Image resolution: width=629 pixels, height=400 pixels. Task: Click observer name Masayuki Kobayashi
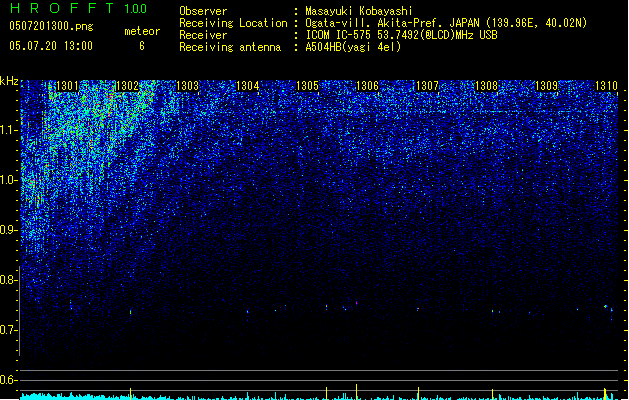359,11
